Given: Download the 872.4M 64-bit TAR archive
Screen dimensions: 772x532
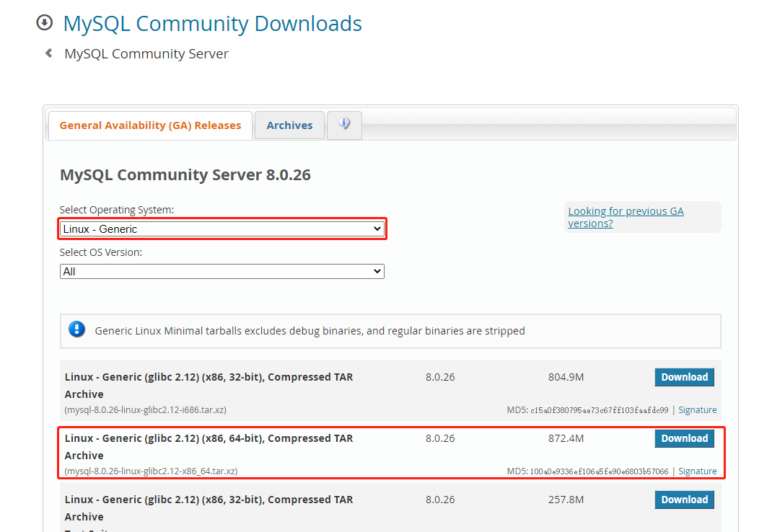Looking at the screenshot, I should coord(685,438).
